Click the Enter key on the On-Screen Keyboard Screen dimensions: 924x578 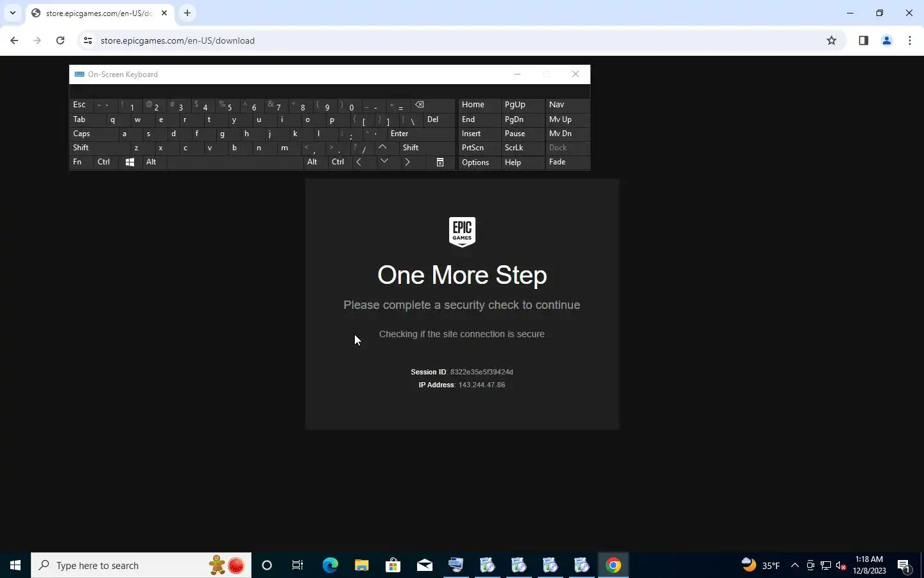(421, 134)
